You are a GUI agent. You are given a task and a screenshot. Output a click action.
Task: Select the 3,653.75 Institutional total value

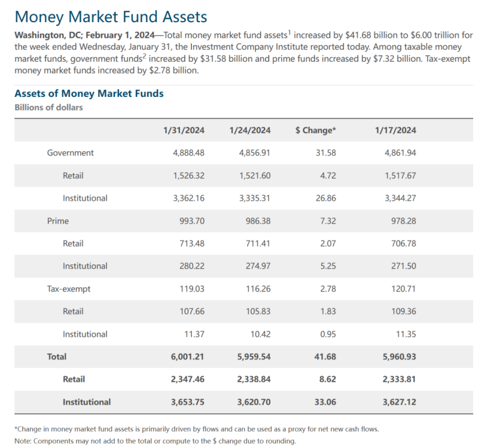[188, 402]
